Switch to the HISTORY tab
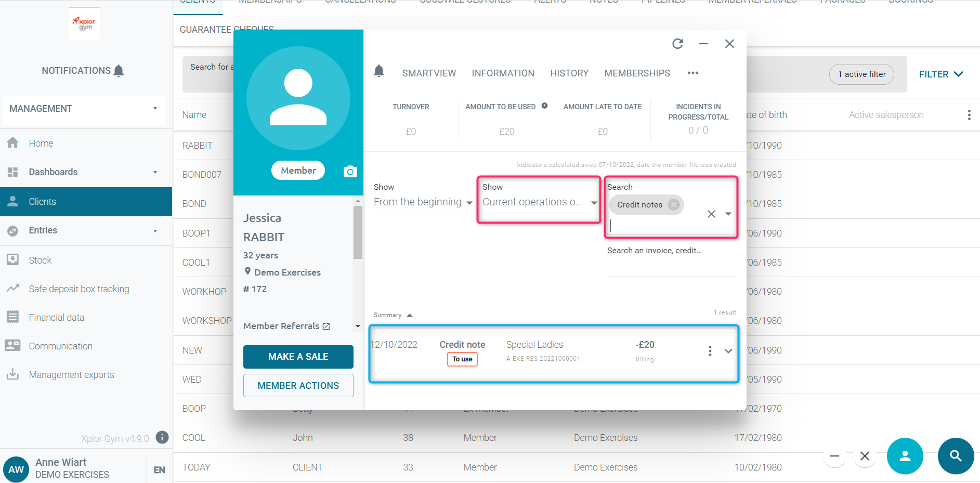980x483 pixels. 569,73
